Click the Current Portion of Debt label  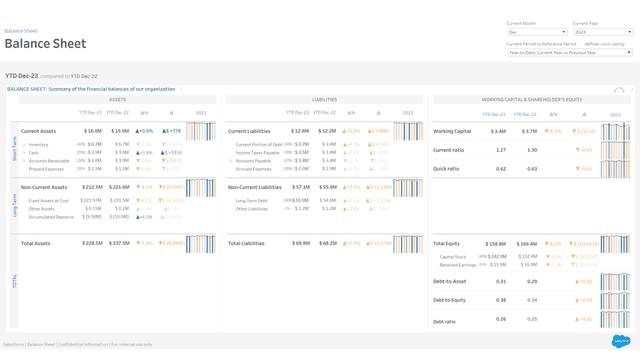pos(259,145)
